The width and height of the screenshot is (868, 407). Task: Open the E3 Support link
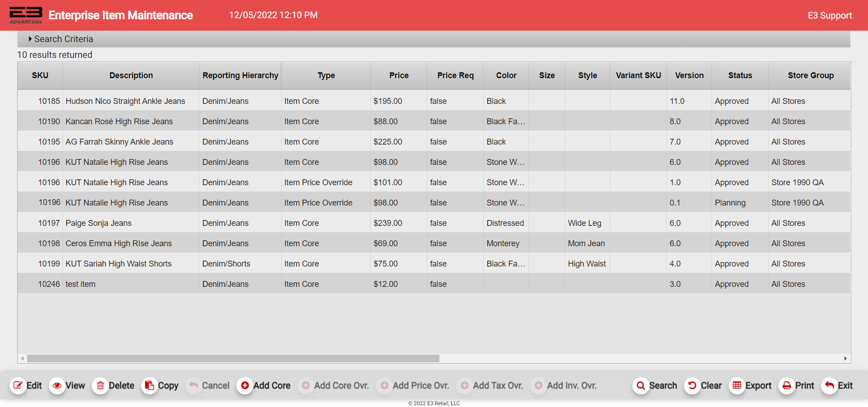pos(829,15)
